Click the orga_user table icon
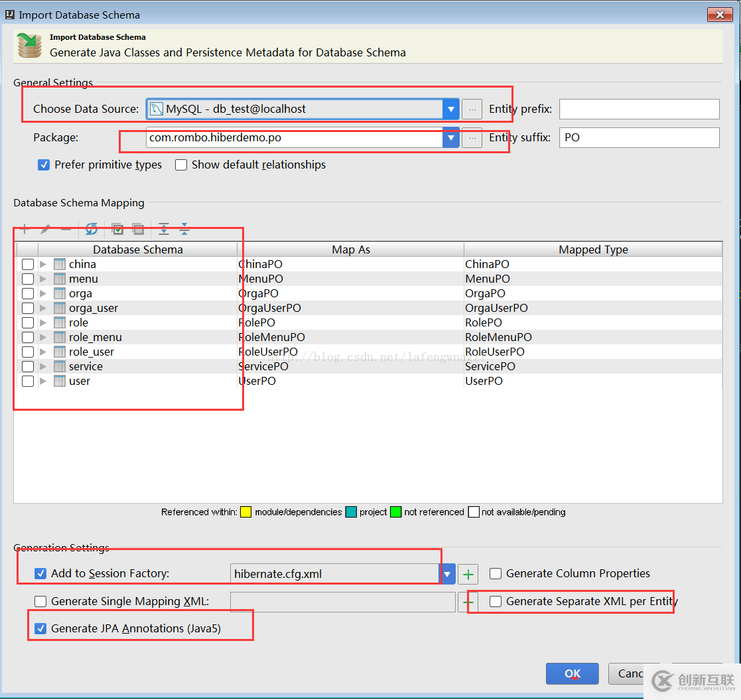 pyautogui.click(x=60, y=308)
